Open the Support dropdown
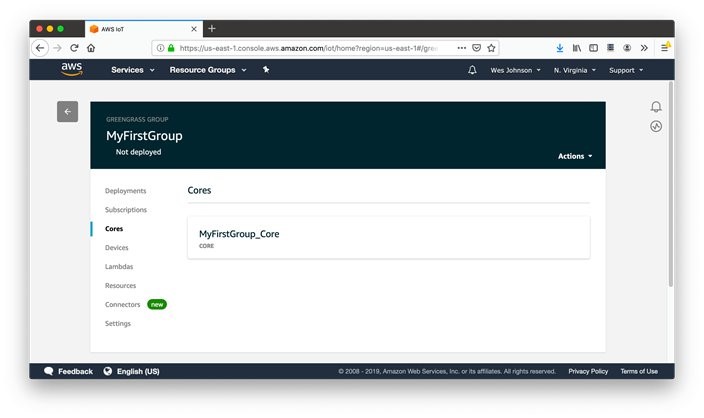This screenshot has width=704, height=418. click(x=626, y=70)
